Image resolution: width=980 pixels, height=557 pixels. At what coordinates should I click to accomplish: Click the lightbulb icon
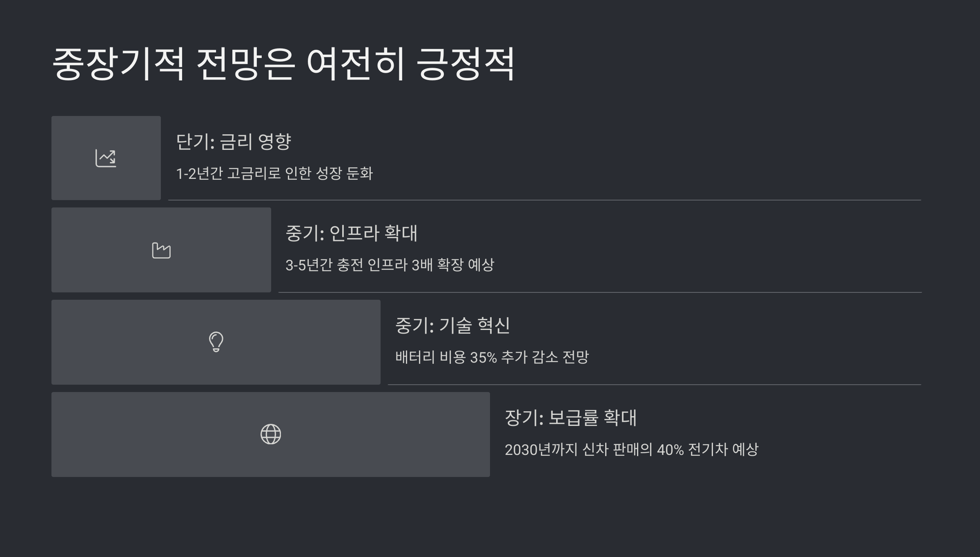pyautogui.click(x=216, y=342)
